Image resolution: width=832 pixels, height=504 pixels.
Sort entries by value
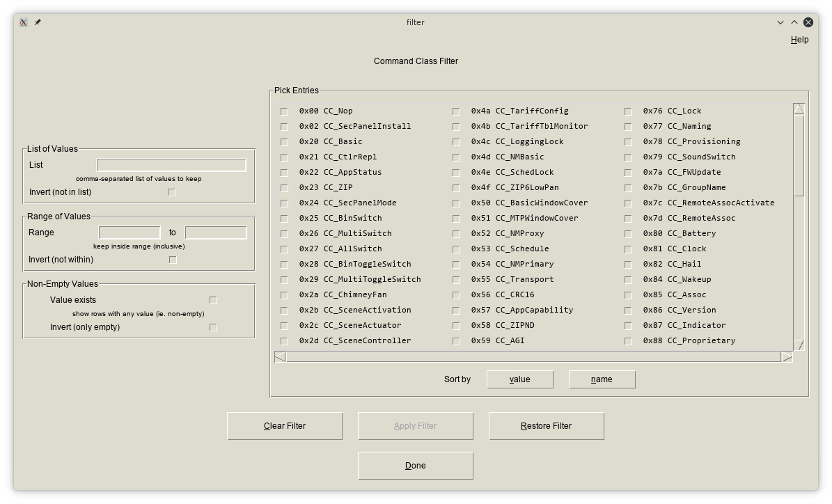(x=519, y=379)
